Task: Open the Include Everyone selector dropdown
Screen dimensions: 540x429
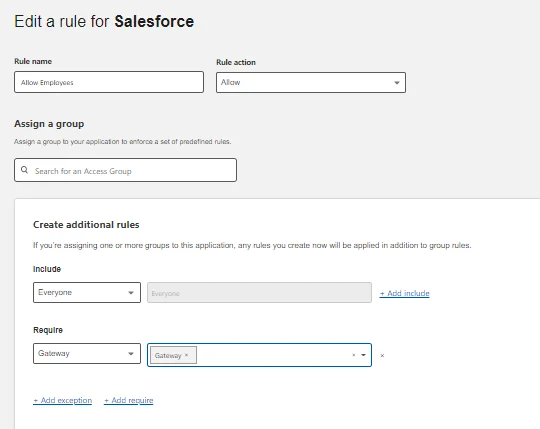Action: pyautogui.click(x=87, y=293)
